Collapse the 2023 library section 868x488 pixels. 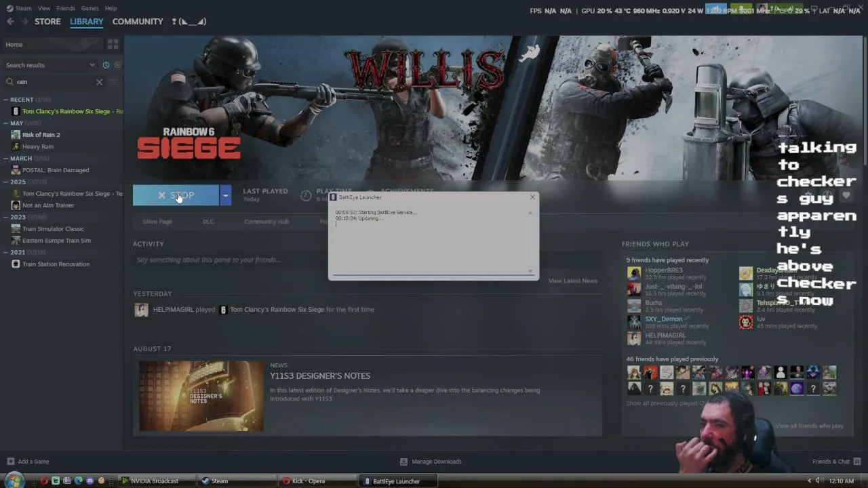tap(5, 218)
